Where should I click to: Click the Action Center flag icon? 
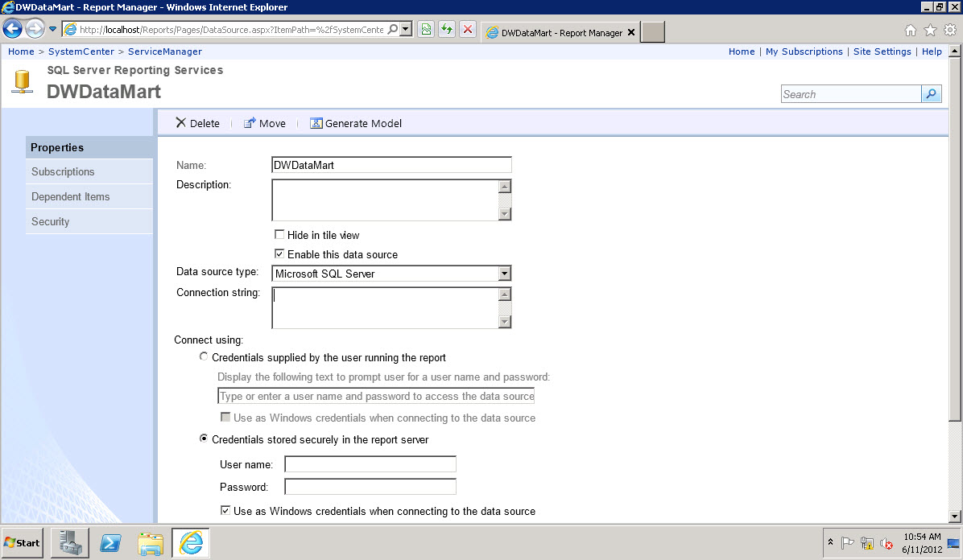[x=848, y=543]
